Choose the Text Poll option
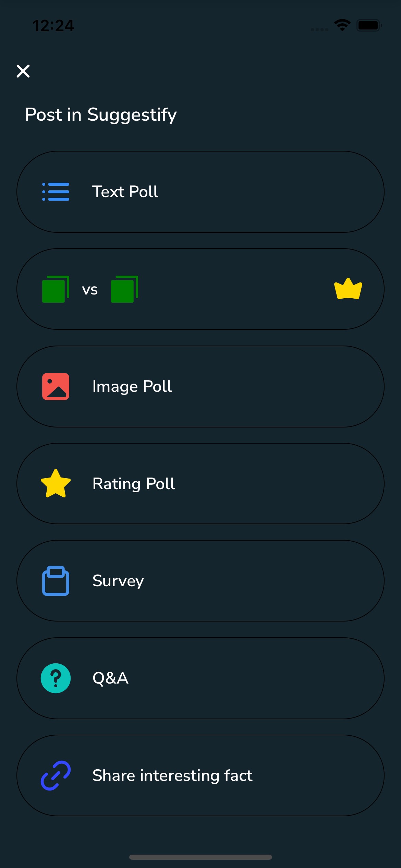Screen dimensions: 401x868 point(125,192)
